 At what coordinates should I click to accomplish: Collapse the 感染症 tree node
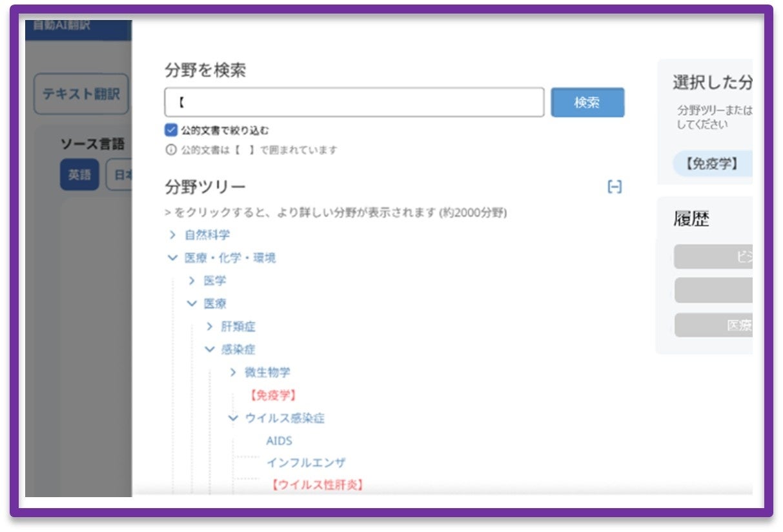pyautogui.click(x=209, y=349)
